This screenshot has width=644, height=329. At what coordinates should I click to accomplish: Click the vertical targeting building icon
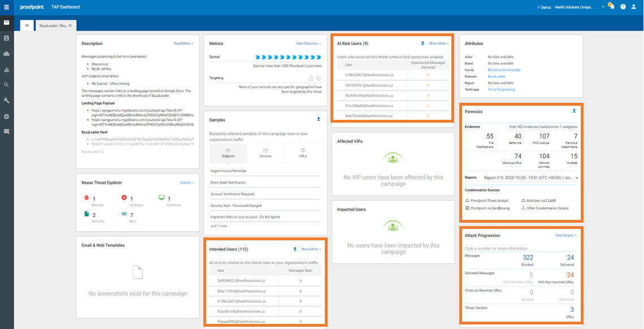coord(311,78)
